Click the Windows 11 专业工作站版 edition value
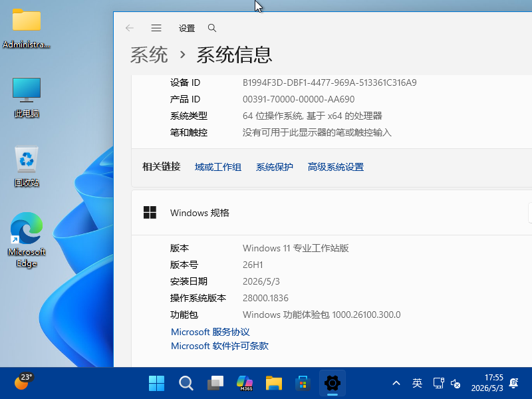Viewport: 532px width, 399px height. pos(295,248)
